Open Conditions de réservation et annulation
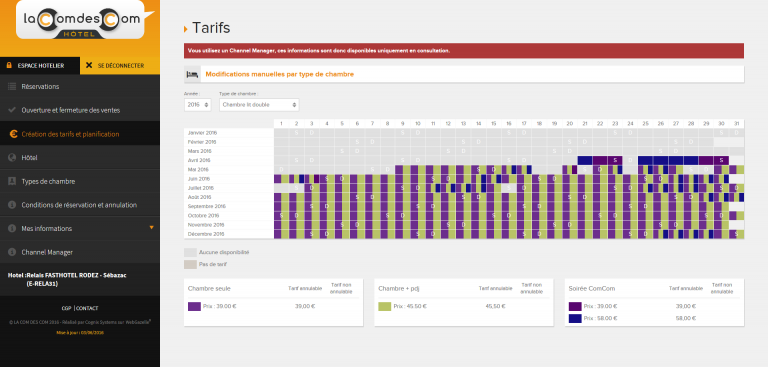768x367 pixels. point(79,205)
